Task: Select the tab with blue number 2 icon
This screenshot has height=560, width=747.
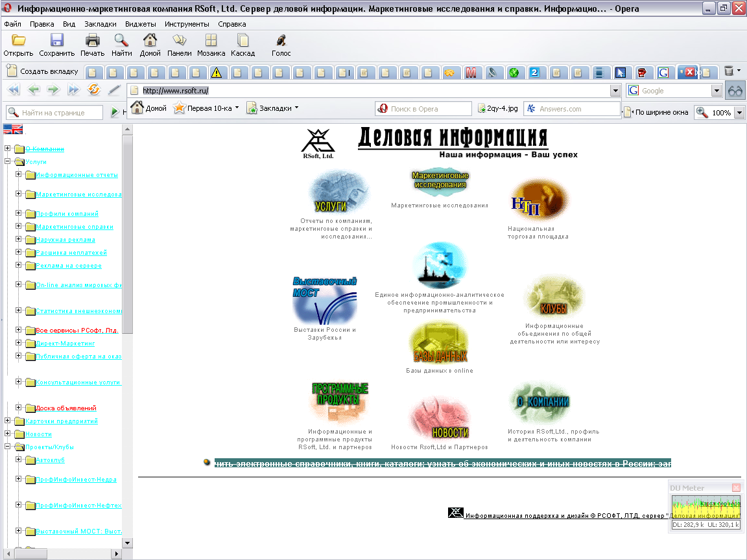Action: point(534,73)
